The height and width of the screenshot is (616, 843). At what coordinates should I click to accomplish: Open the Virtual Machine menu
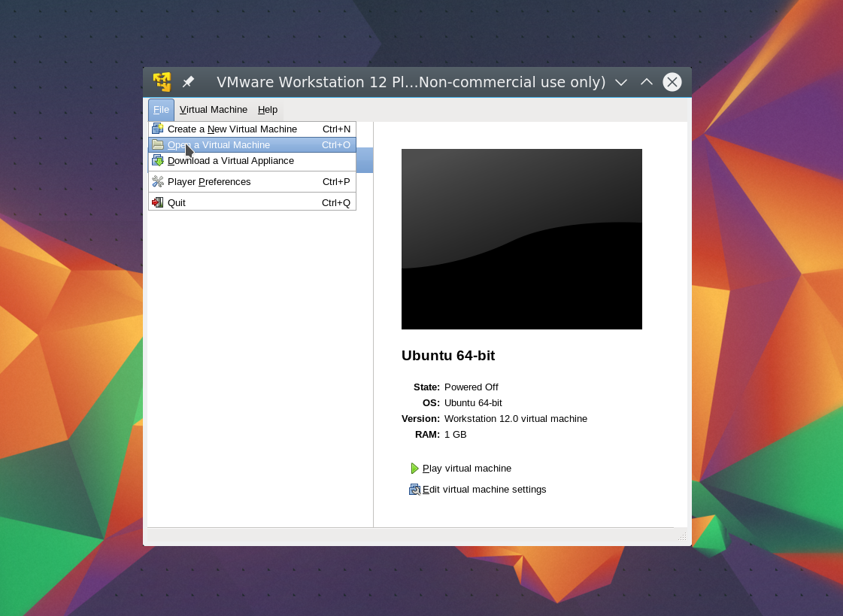pyautogui.click(x=214, y=110)
